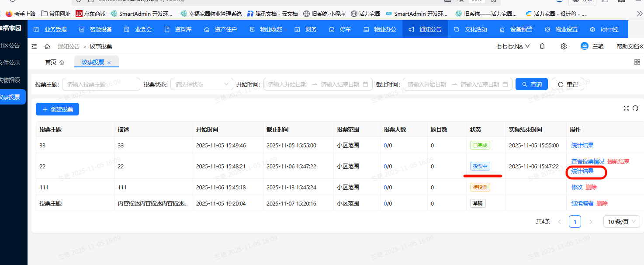Screen dimensions: 644x265
Task: Click the 查询 search button
Action: pos(531,84)
